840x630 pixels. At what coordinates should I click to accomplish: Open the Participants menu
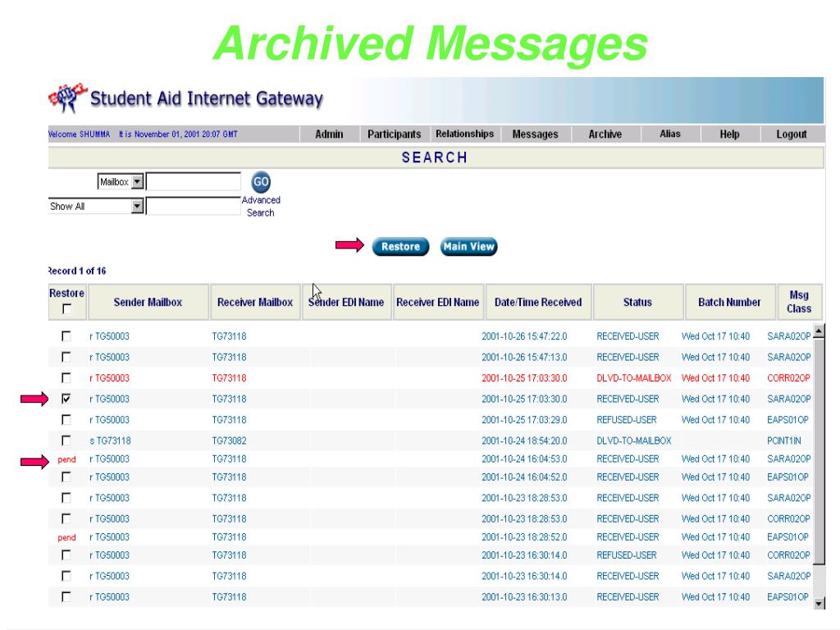click(x=395, y=134)
